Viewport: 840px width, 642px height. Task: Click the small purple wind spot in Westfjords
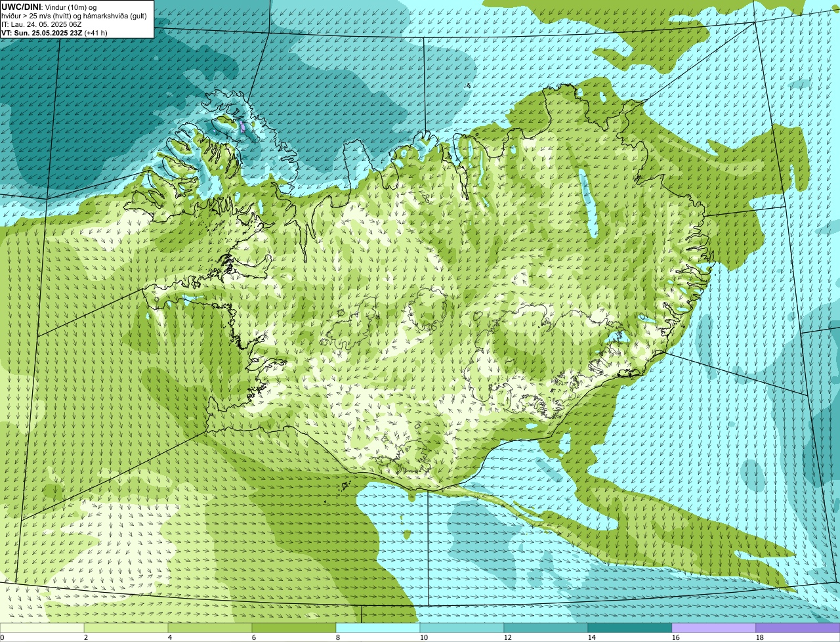[241, 126]
